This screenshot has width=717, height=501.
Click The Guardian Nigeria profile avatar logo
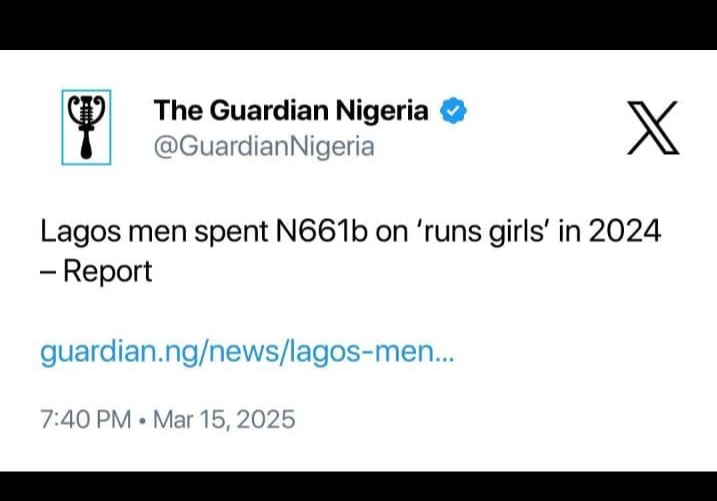tap(86, 127)
